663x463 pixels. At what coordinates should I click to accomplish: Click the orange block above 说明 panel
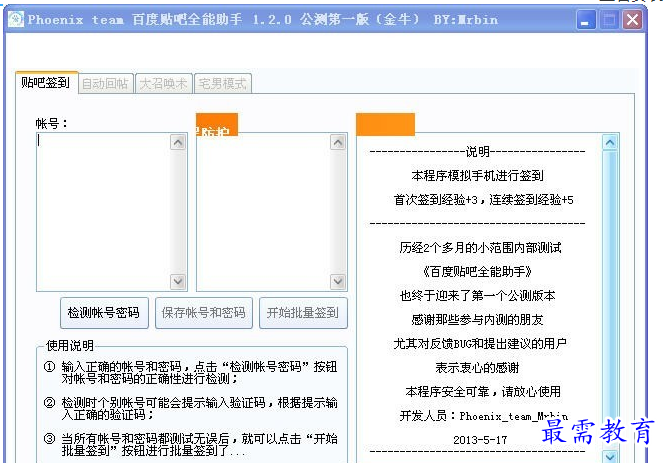click(385, 124)
